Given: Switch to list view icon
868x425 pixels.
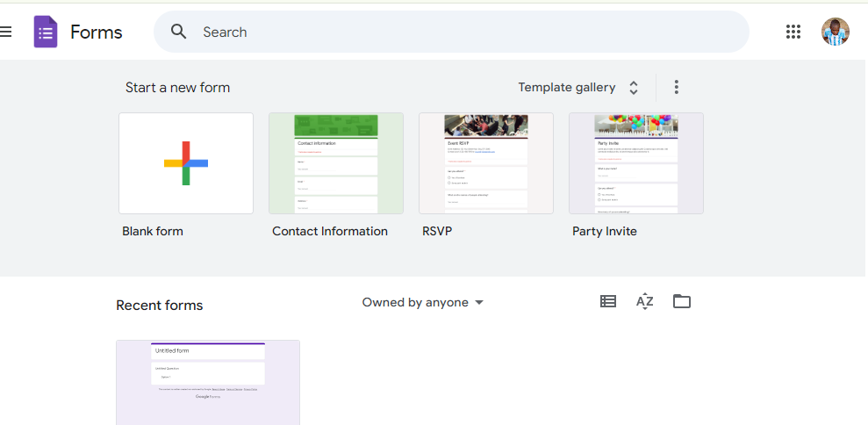Looking at the screenshot, I should click(608, 301).
